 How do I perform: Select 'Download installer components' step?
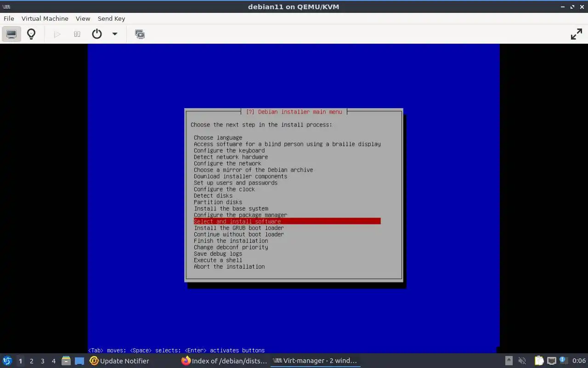click(240, 176)
